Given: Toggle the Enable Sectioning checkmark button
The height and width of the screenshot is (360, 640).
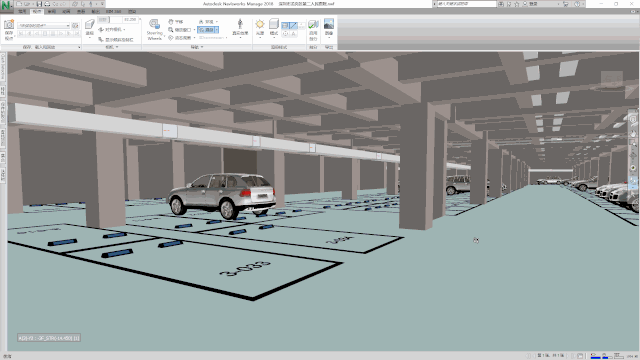Looking at the screenshot, I should click(x=313, y=24).
